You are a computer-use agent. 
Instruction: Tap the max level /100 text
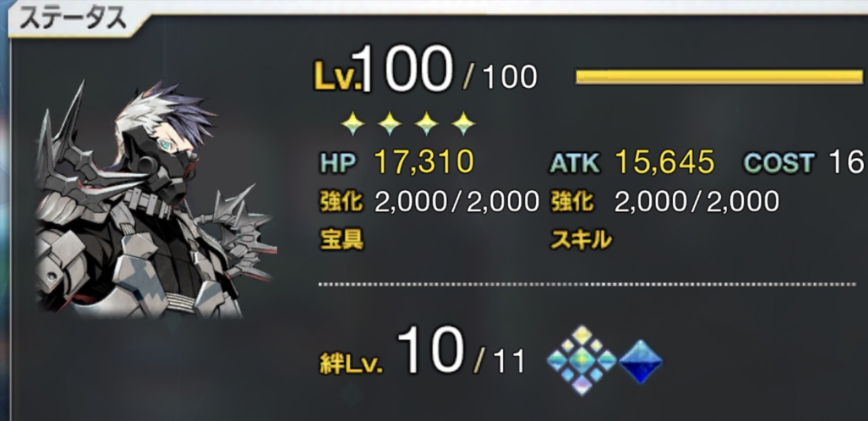[500, 77]
